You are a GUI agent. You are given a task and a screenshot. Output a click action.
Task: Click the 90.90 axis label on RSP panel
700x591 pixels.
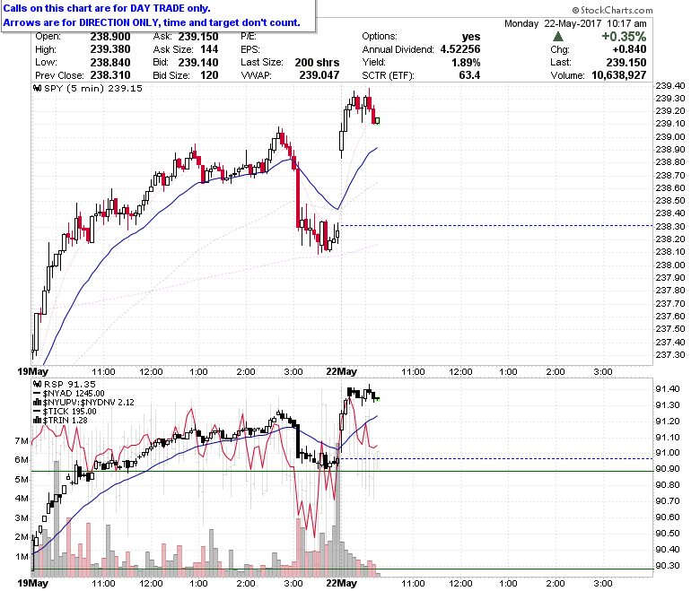668,469
